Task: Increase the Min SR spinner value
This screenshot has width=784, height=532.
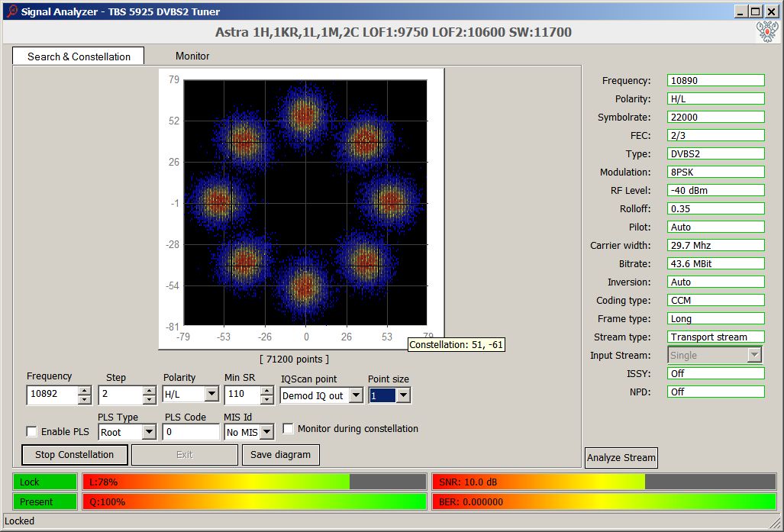Action: (x=267, y=391)
